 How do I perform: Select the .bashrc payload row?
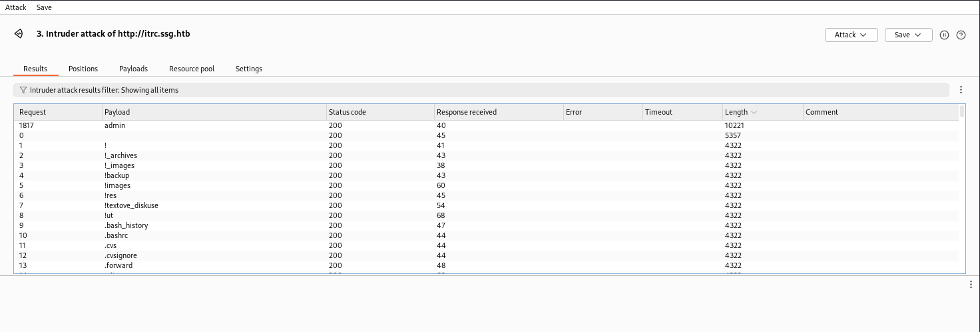point(487,235)
